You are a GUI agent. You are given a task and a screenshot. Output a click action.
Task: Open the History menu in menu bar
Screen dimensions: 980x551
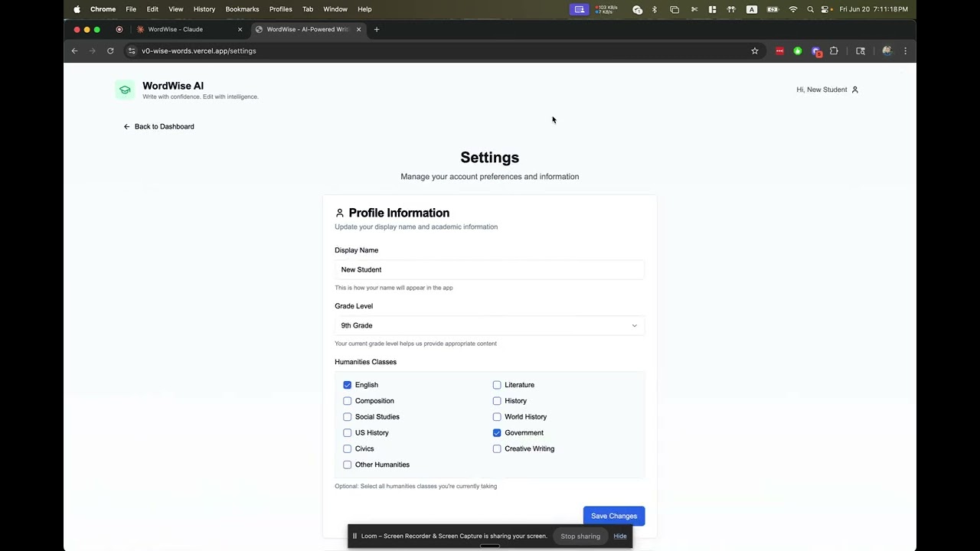click(204, 9)
